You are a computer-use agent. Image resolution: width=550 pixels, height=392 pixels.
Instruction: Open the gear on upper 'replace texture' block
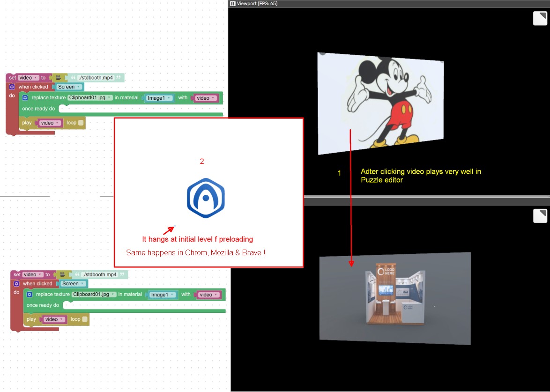coord(25,98)
